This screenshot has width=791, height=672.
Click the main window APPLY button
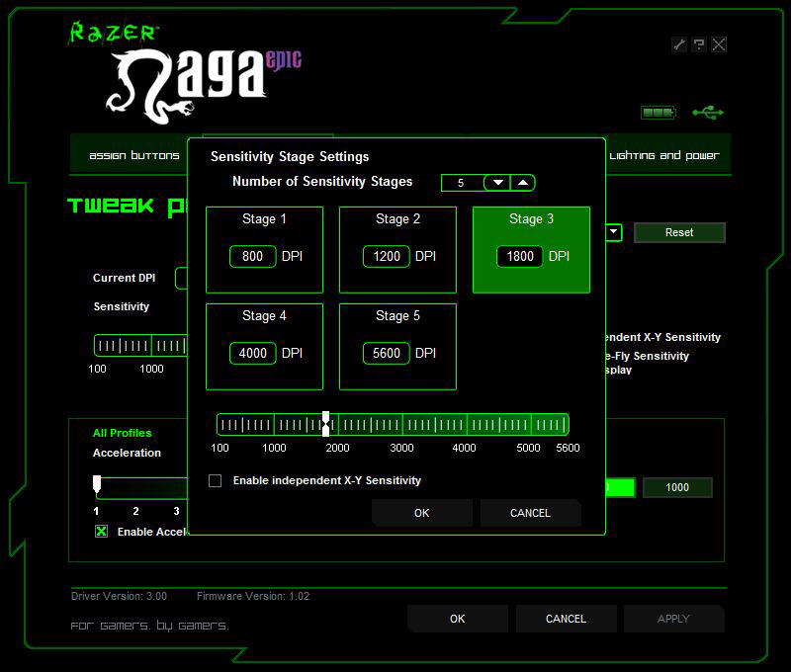[674, 619]
